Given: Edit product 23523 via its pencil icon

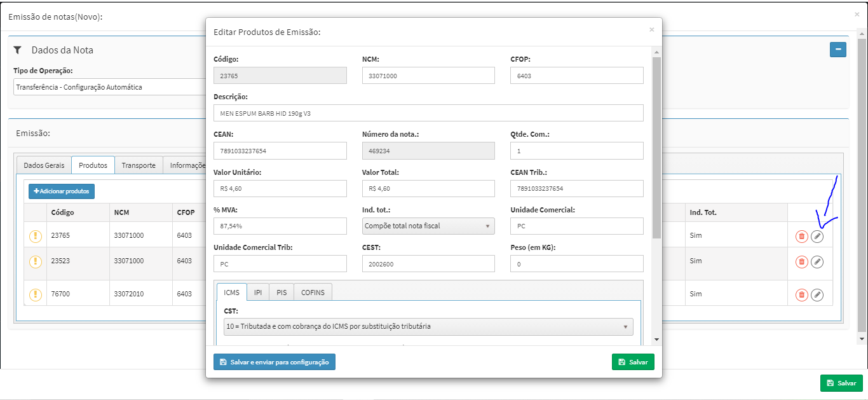Looking at the screenshot, I should pos(817,261).
